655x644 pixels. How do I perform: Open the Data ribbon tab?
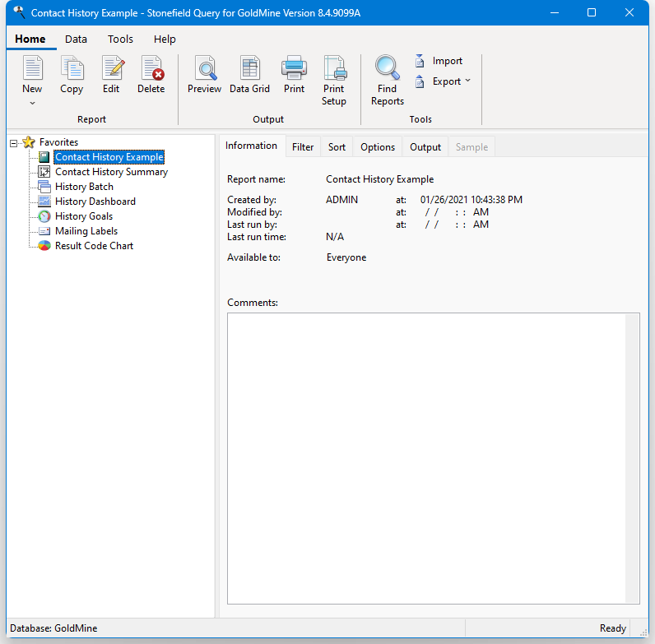coord(76,39)
